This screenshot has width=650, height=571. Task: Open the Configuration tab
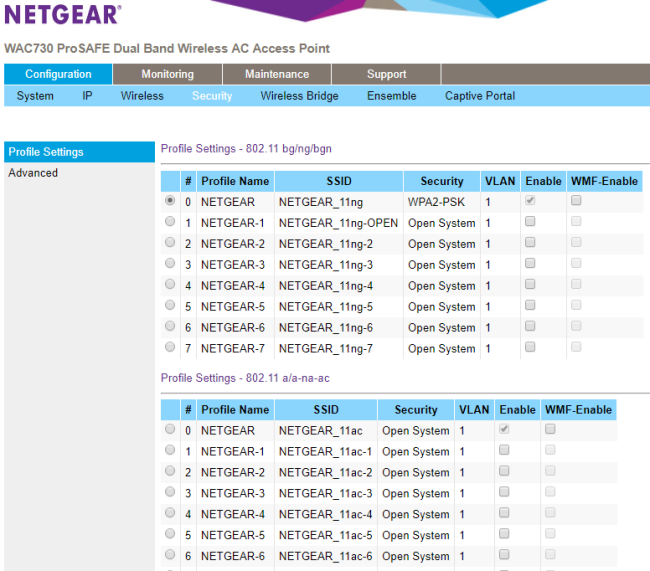pos(58,74)
